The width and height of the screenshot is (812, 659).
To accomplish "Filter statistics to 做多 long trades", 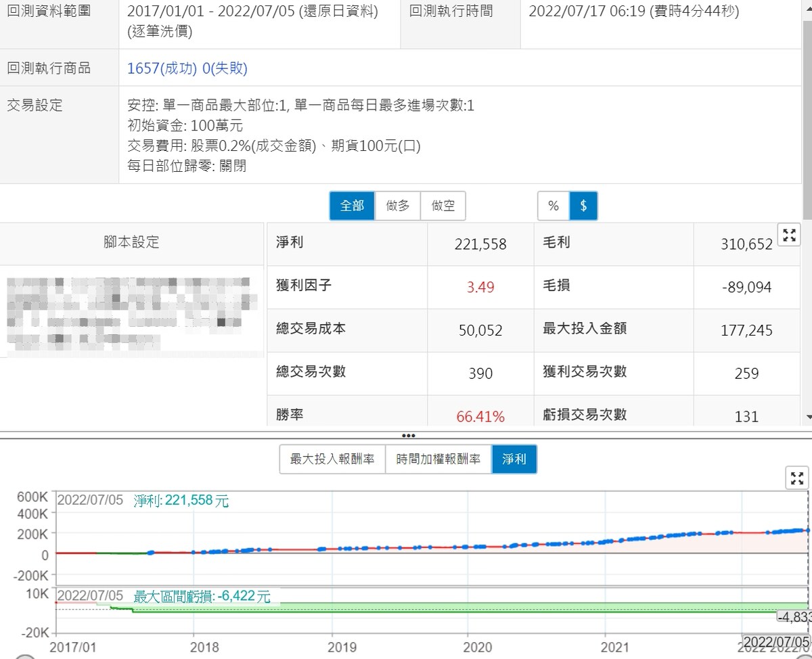I will coord(398,206).
